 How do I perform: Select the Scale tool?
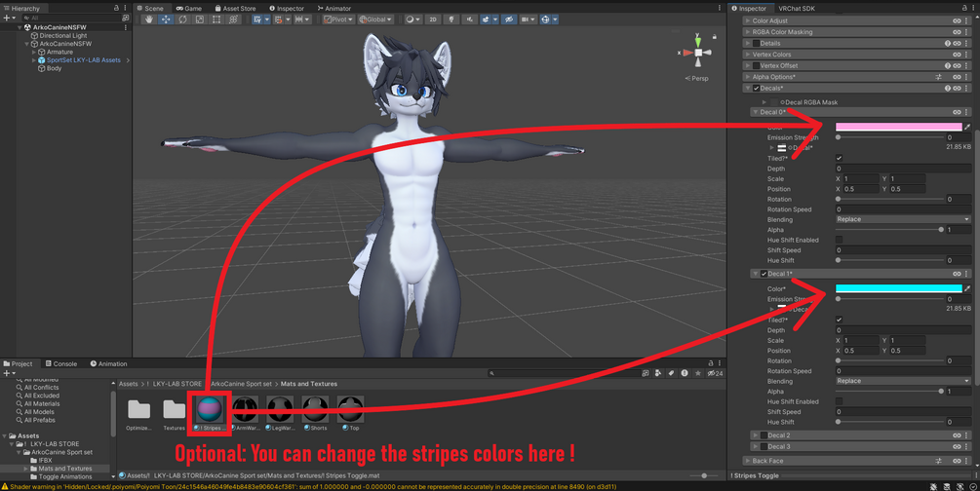[x=199, y=19]
